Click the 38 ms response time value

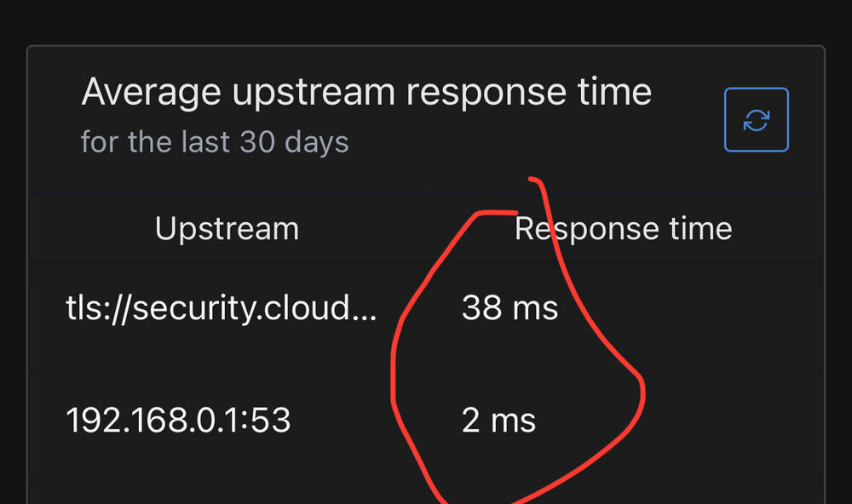[509, 308]
